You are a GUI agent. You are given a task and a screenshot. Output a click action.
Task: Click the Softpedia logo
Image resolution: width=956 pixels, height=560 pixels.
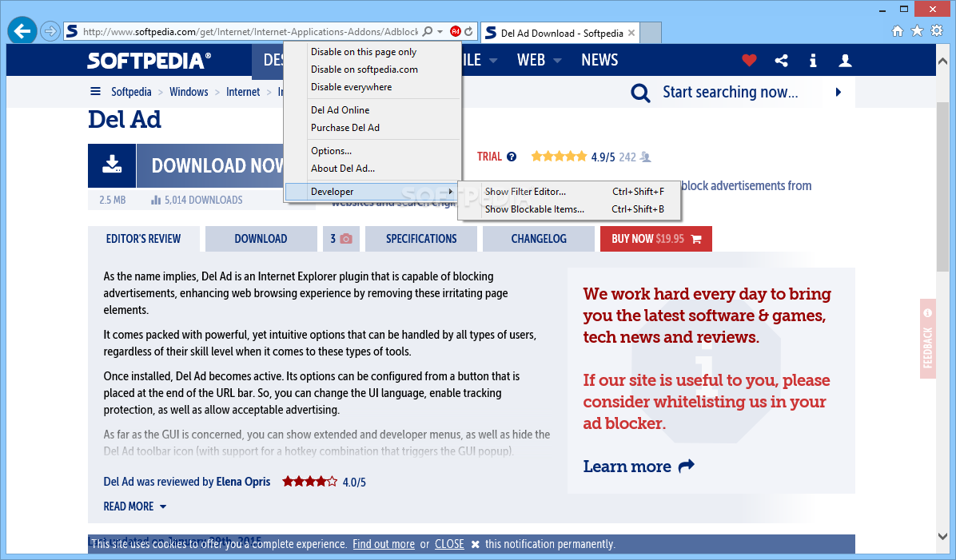[x=149, y=61]
